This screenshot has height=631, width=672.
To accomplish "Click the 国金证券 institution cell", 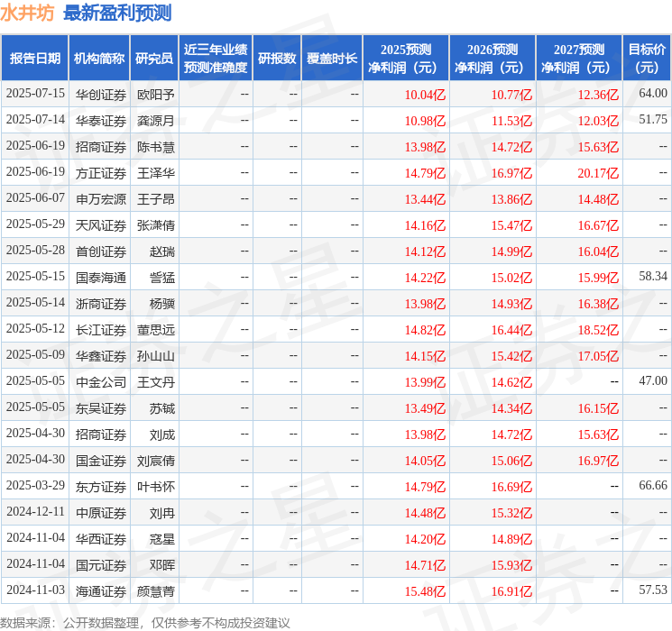I will click(x=101, y=460).
